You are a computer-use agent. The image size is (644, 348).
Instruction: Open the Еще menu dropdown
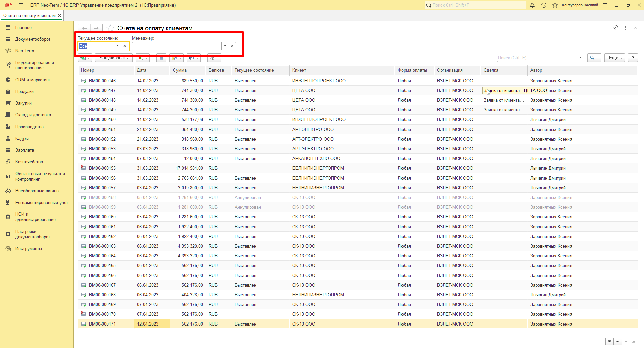click(615, 58)
